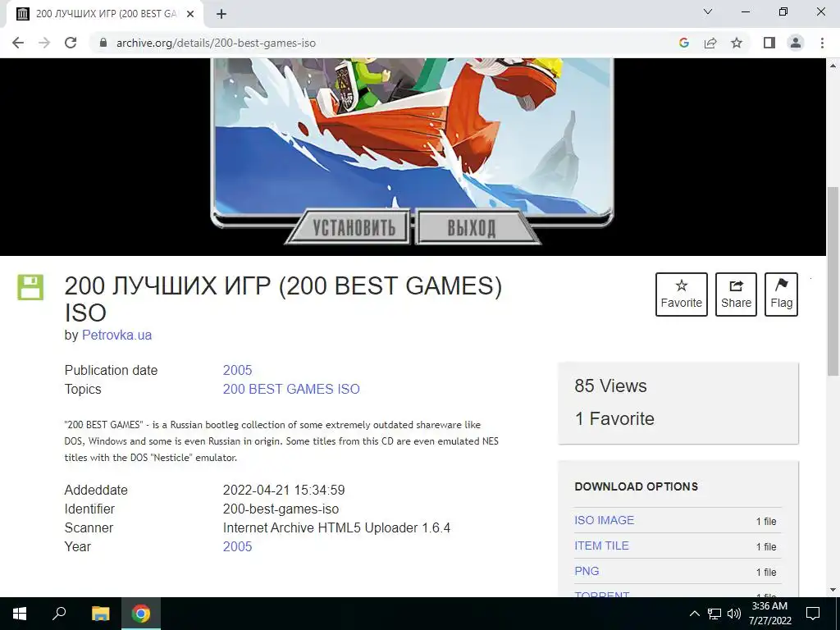
Task: Open network status tray icon
Action: pos(714,614)
